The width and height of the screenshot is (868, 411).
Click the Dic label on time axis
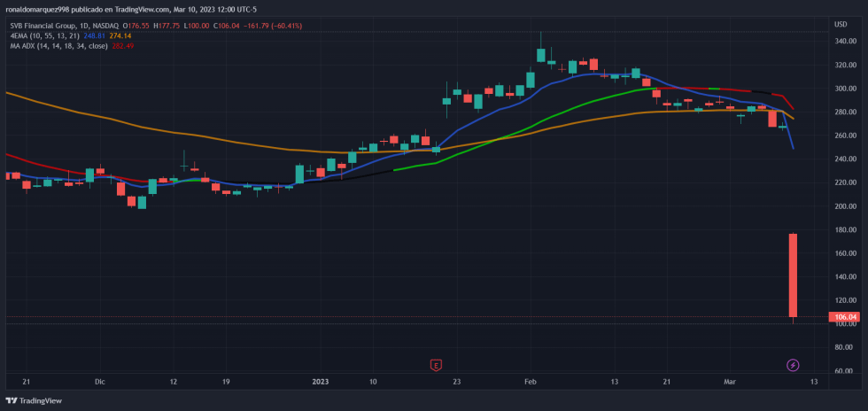click(100, 382)
